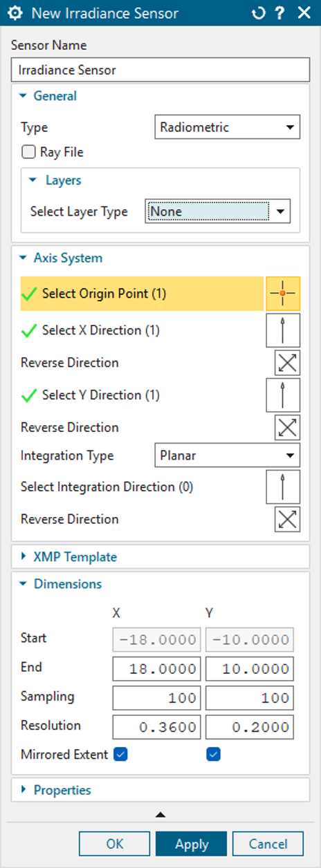Click the Apply button
The image size is (321, 868).
click(x=192, y=844)
